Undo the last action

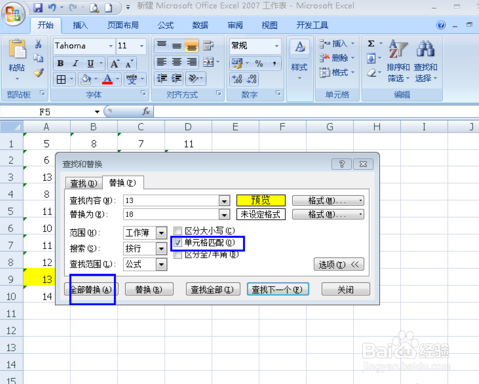(x=52, y=7)
